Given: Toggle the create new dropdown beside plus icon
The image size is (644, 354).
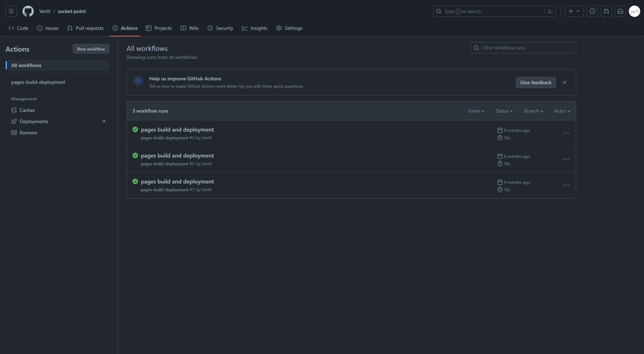Looking at the screenshot, I should [578, 11].
